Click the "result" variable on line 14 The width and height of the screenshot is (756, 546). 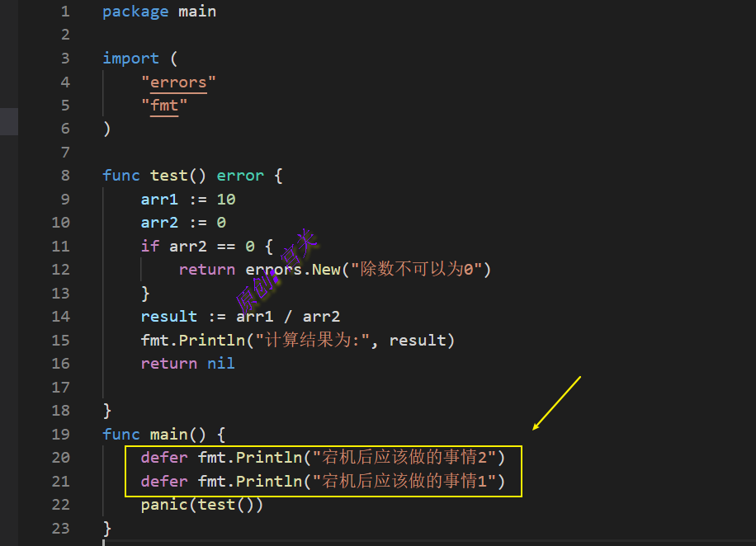168,317
